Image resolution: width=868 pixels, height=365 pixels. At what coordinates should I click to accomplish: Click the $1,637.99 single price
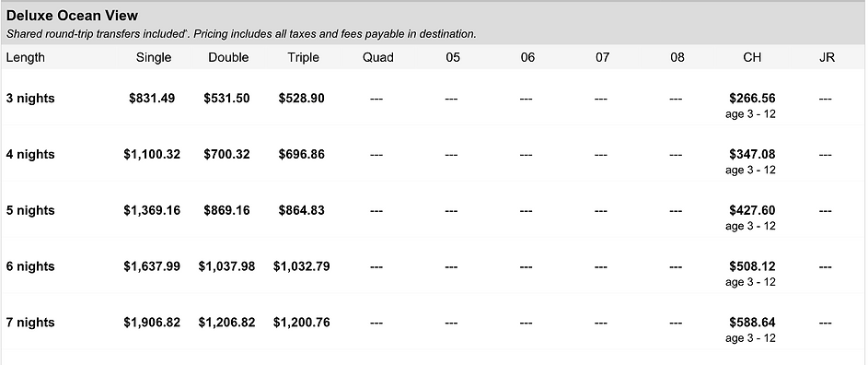152,266
